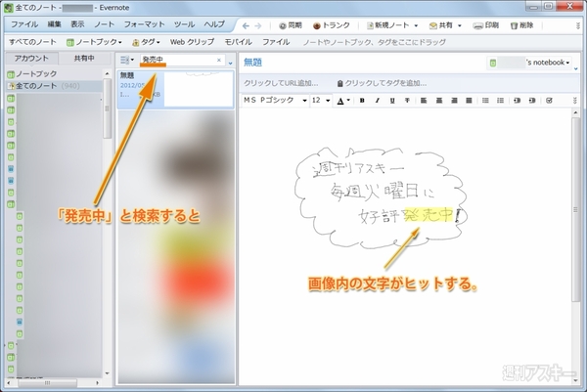
Task: Print the note with 印刷
Action: pyautogui.click(x=486, y=25)
